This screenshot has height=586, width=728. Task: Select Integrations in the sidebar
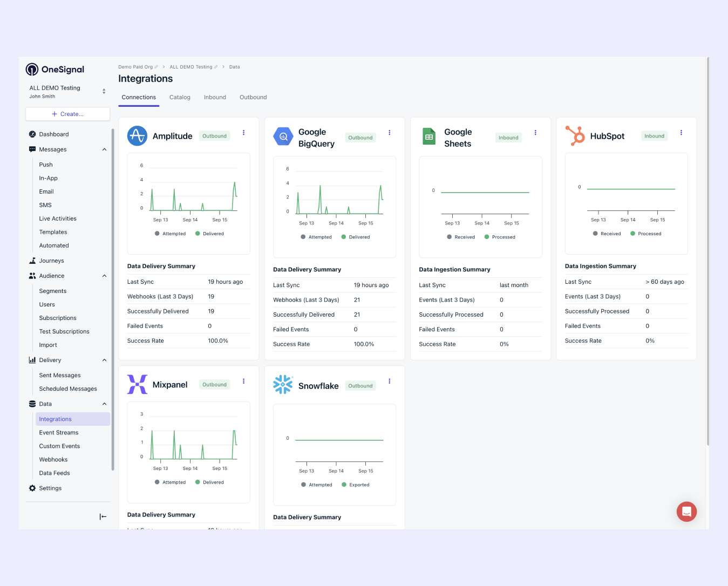(73, 419)
